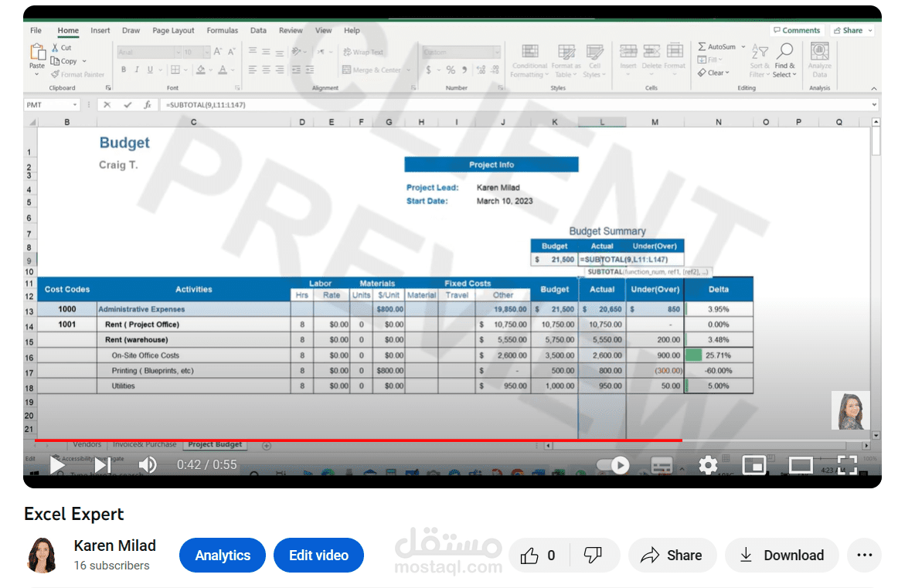Toggle Italic formatting
The width and height of the screenshot is (898, 588).
click(x=136, y=70)
